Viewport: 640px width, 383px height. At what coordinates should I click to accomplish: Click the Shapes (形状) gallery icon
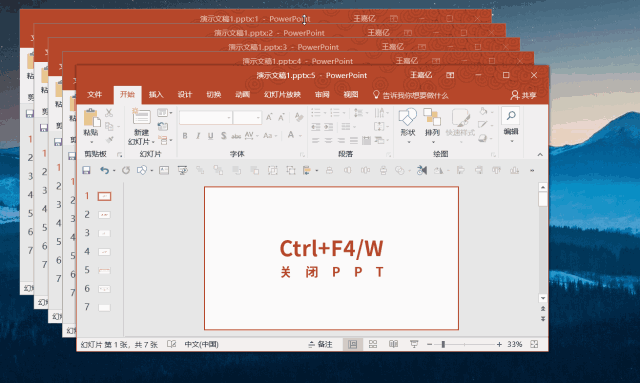coord(408,117)
